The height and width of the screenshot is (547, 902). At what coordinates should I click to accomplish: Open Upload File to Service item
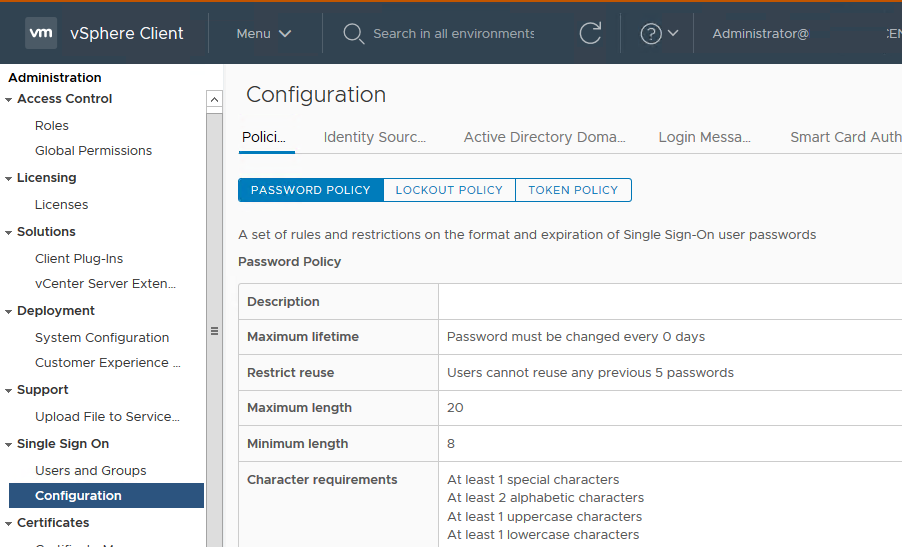tap(107, 417)
